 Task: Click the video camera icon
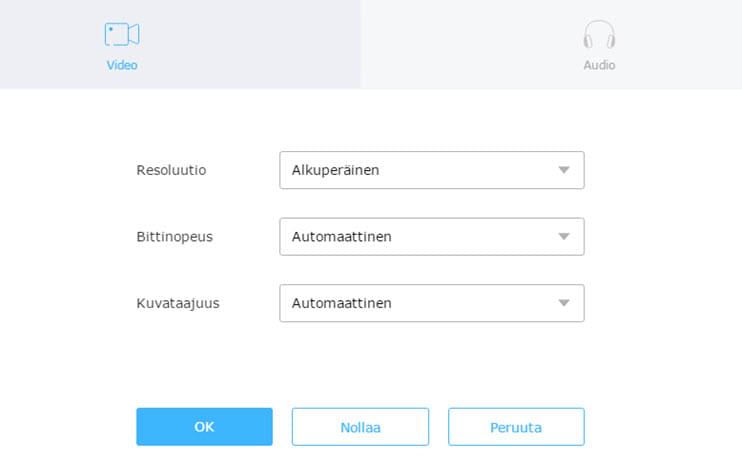click(122, 35)
